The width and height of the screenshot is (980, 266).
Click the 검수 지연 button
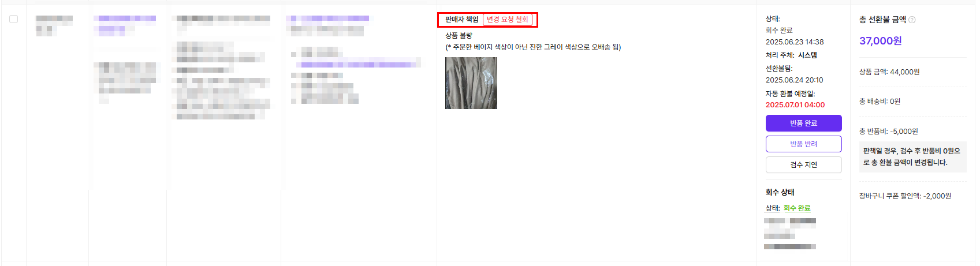point(803,164)
